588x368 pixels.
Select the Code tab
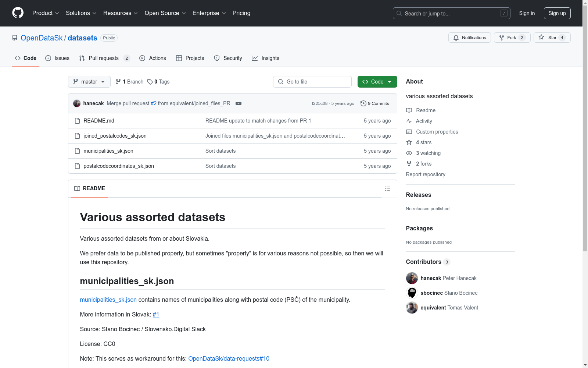coord(25,58)
